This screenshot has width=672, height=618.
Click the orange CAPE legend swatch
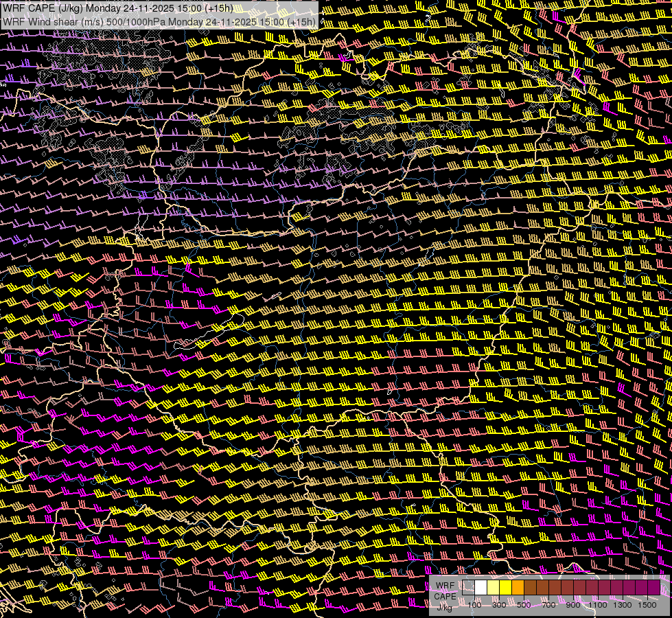518,587
